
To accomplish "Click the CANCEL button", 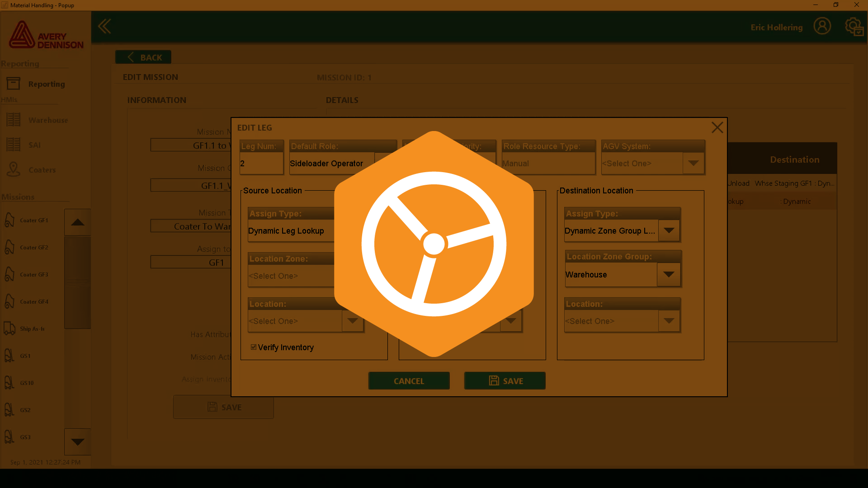I will coord(409,381).
